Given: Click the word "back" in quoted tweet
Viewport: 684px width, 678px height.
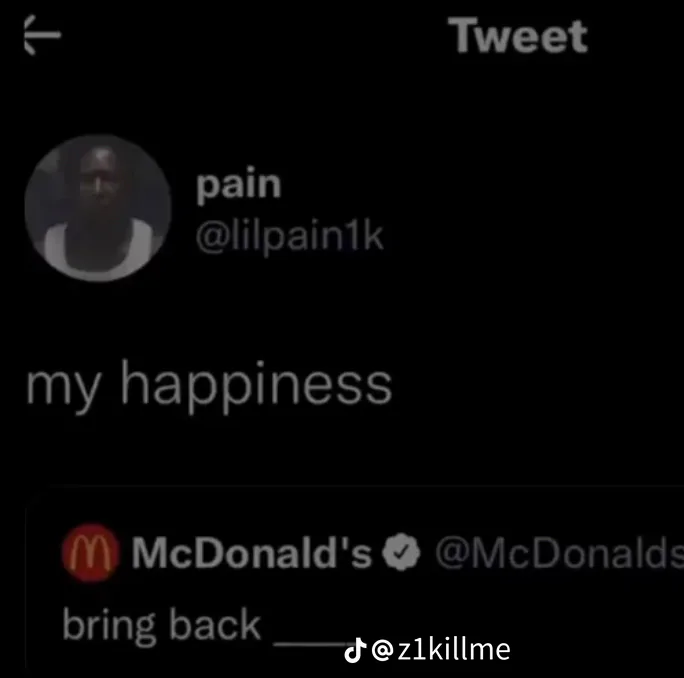Looking at the screenshot, I should pyautogui.click(x=215, y=624).
